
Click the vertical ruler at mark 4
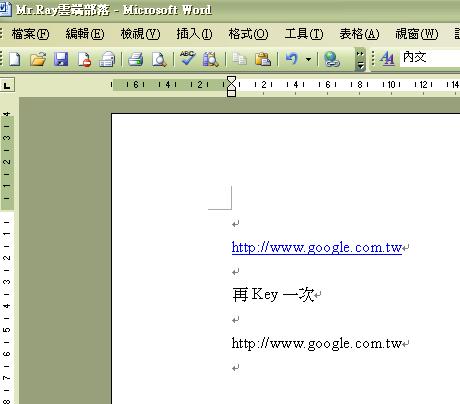[x=7, y=306]
